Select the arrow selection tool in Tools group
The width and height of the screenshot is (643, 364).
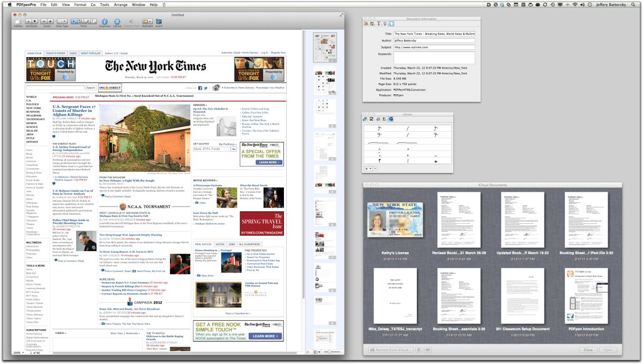click(73, 22)
